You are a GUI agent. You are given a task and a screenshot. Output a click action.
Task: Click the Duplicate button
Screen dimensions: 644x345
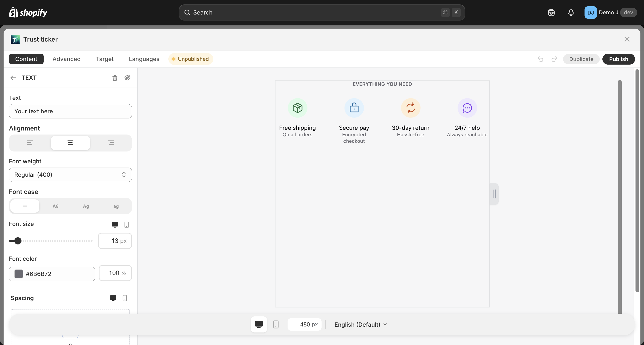(581, 59)
